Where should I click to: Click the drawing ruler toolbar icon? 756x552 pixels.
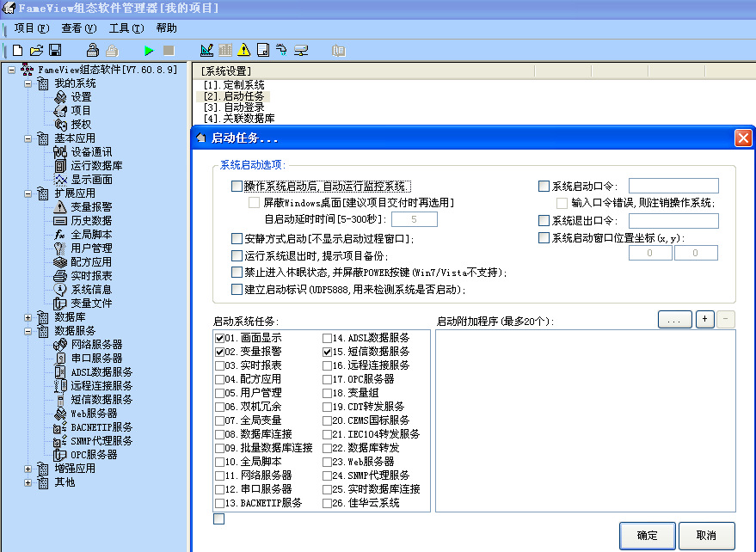click(206, 51)
